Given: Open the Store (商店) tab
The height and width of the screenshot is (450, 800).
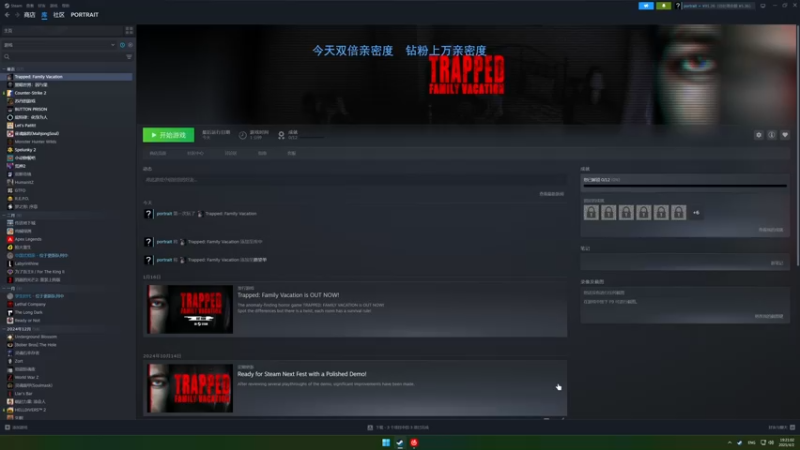Looking at the screenshot, I should coord(30,15).
